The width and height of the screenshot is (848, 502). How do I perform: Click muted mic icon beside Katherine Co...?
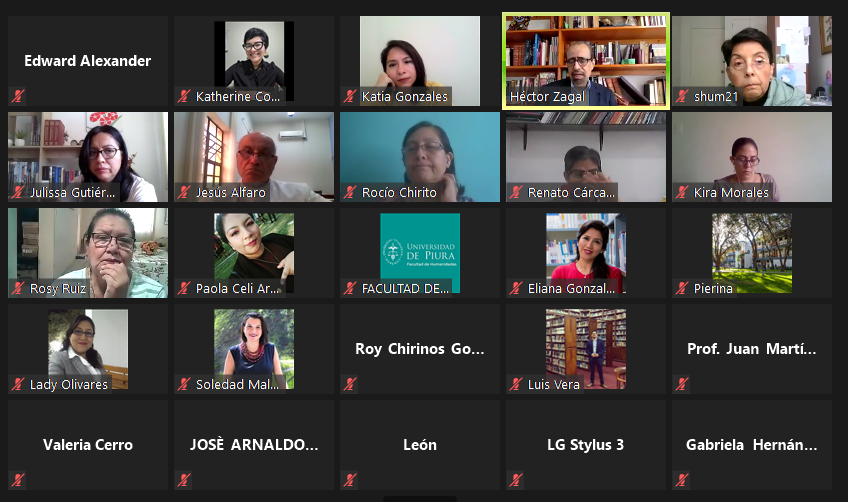[x=184, y=96]
